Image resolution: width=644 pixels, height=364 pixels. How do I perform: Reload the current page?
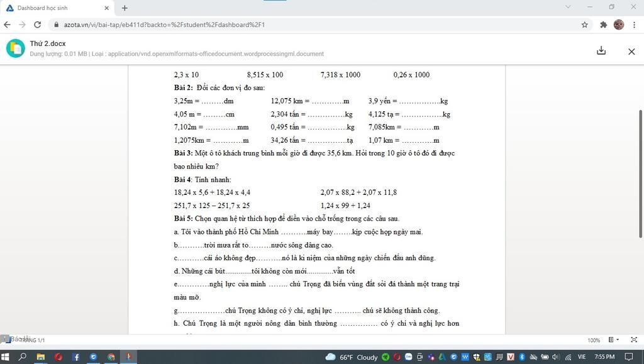coord(37,25)
